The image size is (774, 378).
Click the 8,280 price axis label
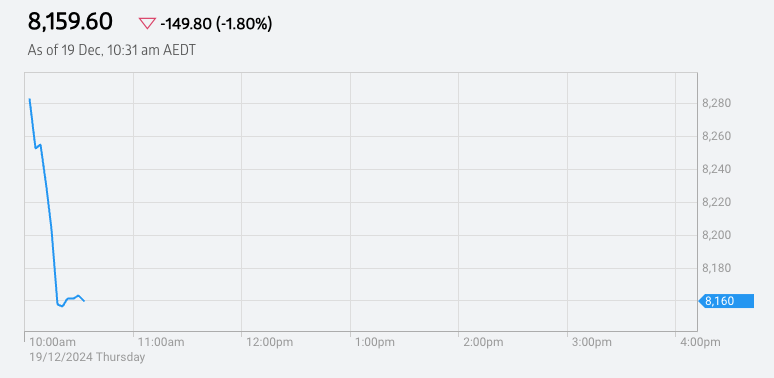coord(716,104)
